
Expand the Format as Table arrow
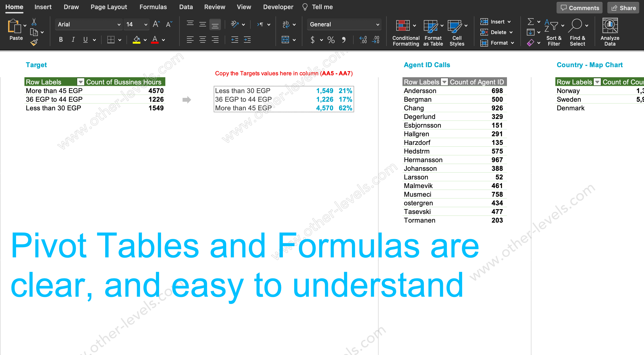442,25
